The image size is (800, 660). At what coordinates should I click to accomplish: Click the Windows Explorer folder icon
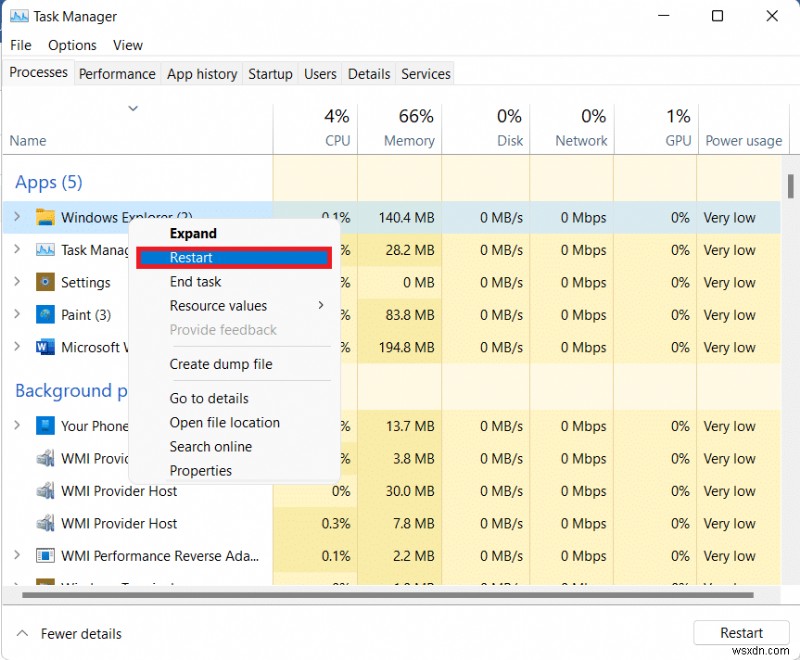[x=47, y=218]
